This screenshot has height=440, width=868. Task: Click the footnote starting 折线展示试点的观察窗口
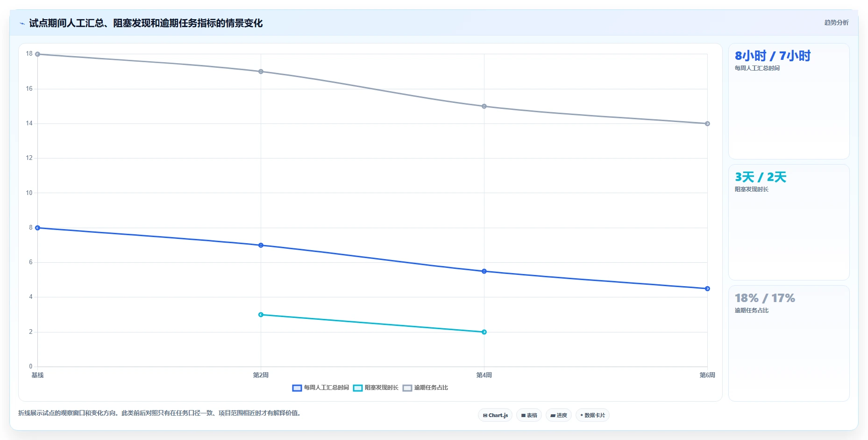pos(160,413)
